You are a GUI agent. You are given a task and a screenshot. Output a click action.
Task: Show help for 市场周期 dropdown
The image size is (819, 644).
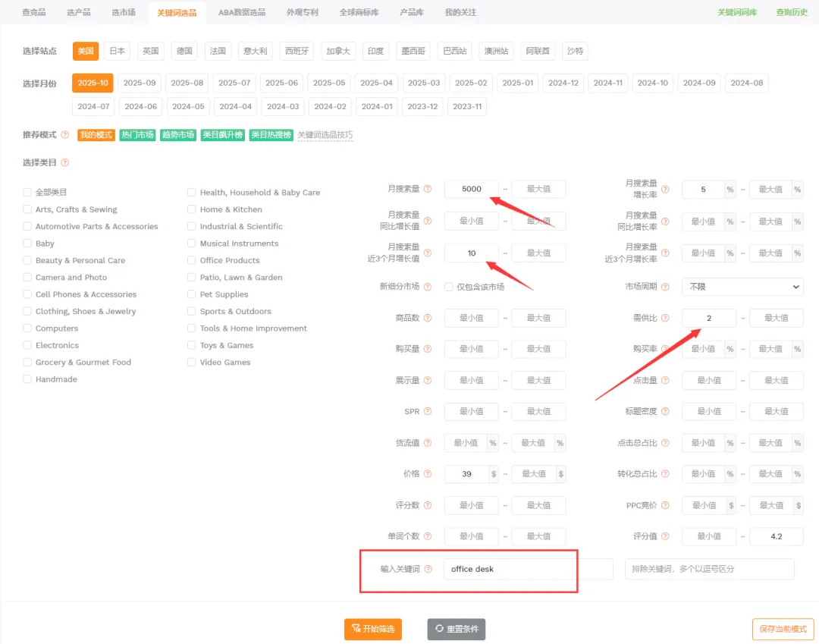click(666, 287)
